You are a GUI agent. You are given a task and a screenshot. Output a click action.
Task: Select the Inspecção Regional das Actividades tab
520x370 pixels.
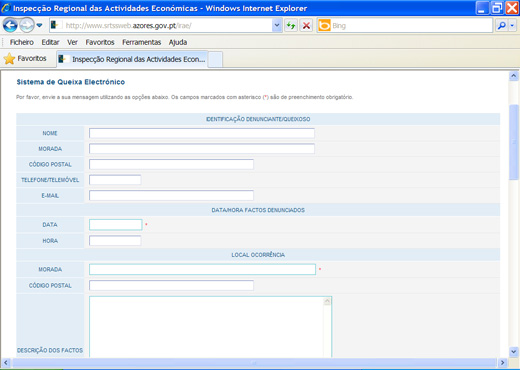[x=132, y=59]
